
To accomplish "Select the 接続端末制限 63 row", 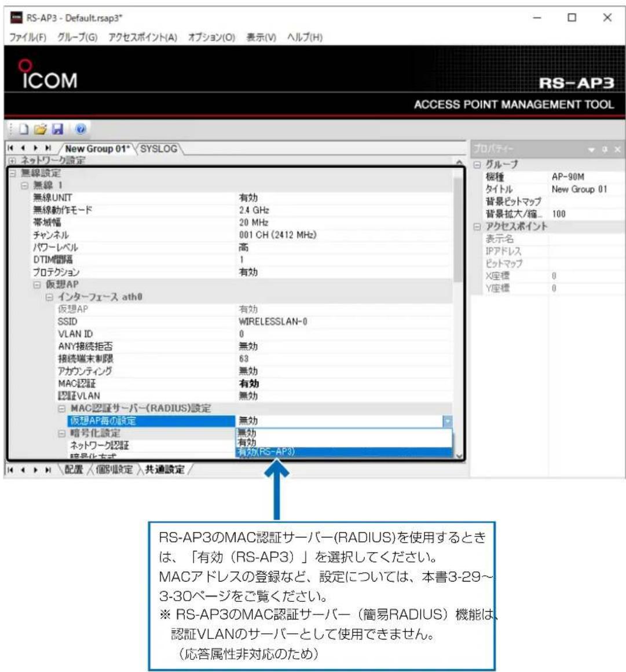I will pyautogui.click(x=255, y=359).
